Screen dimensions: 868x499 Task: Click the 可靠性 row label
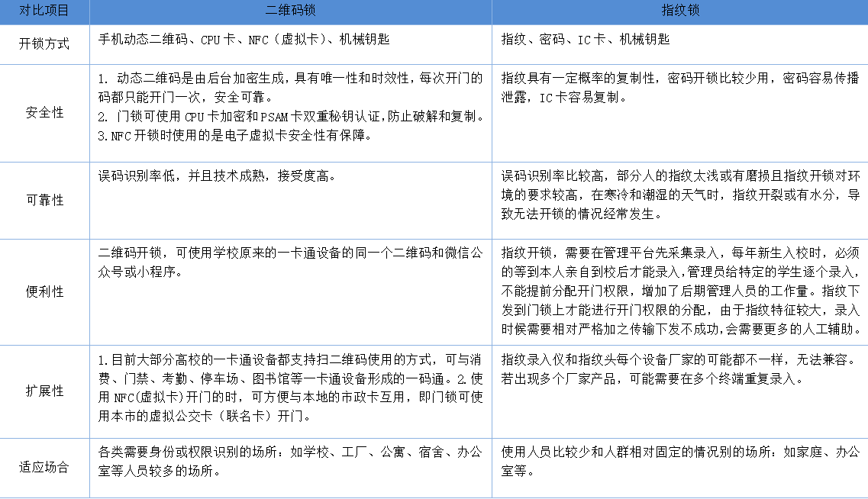[x=44, y=200]
